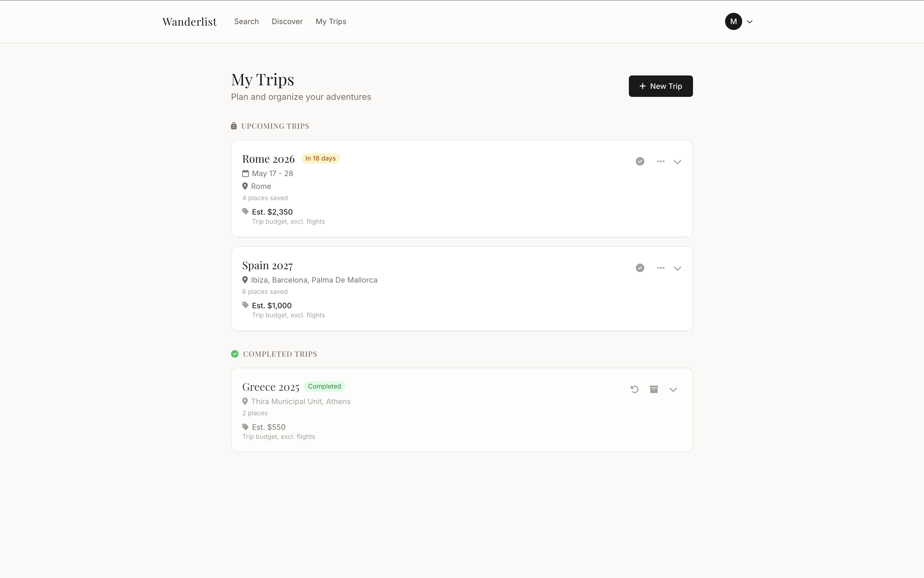Click the Wanderlist logo
Image resolution: width=924 pixels, height=578 pixels.
tap(189, 22)
